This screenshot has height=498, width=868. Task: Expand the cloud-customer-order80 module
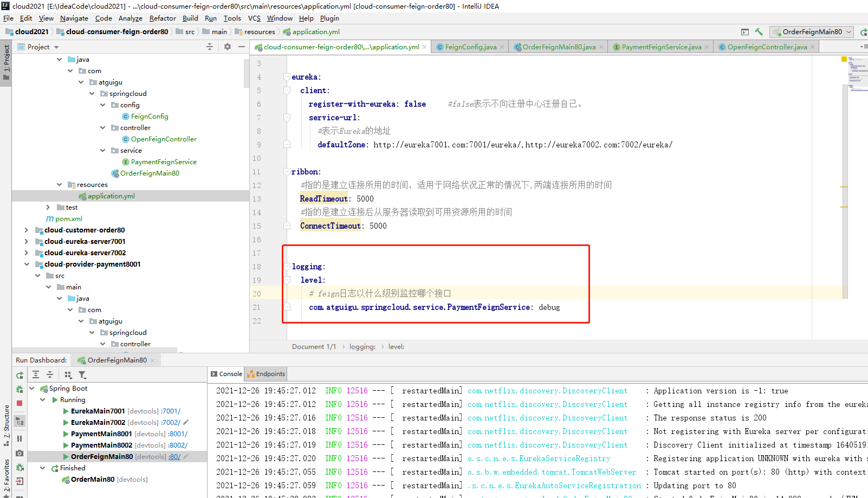point(26,230)
